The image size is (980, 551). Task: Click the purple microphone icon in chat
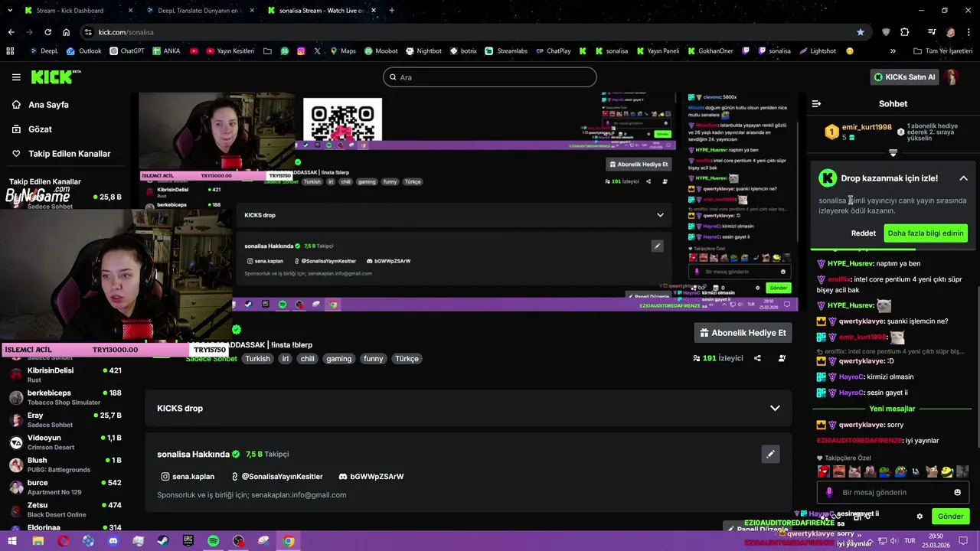click(x=829, y=492)
